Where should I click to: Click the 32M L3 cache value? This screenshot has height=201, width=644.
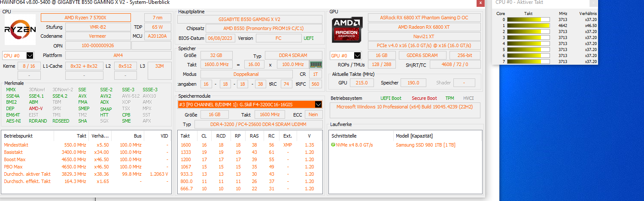coord(160,66)
